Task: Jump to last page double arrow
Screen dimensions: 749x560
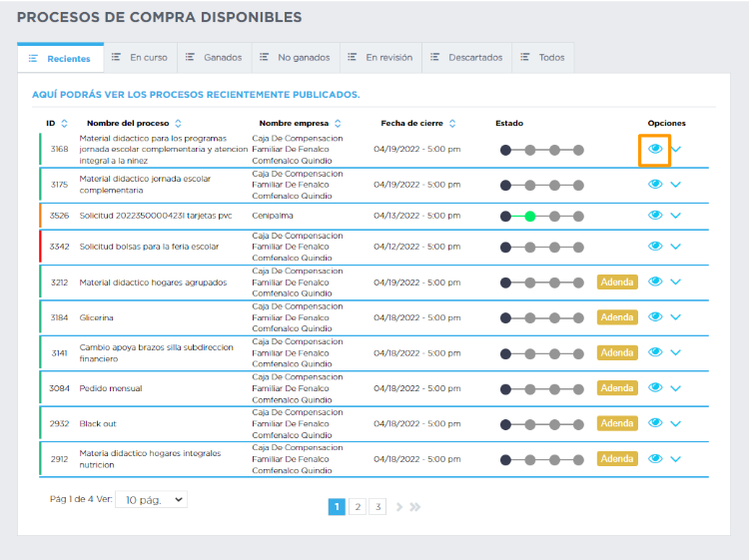Action: coord(415,507)
